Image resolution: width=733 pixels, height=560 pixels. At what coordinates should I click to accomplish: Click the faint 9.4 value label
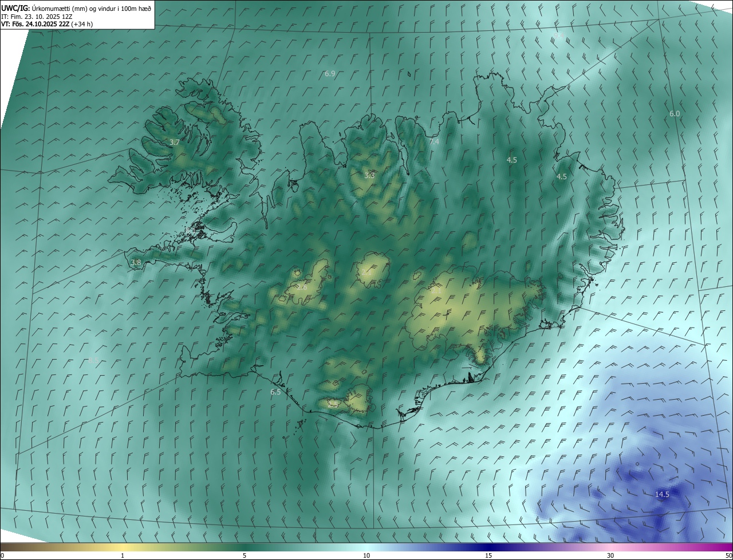click(558, 36)
